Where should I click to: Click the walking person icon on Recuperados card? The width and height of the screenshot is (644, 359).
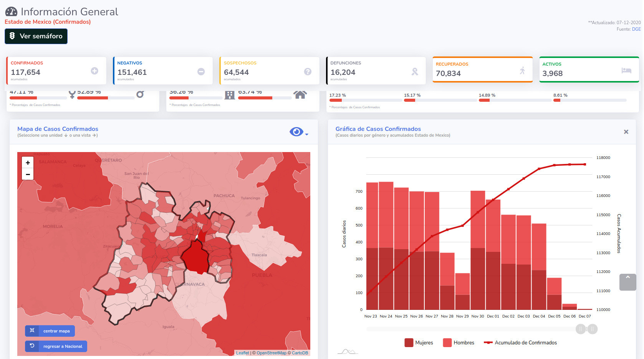pyautogui.click(x=522, y=70)
